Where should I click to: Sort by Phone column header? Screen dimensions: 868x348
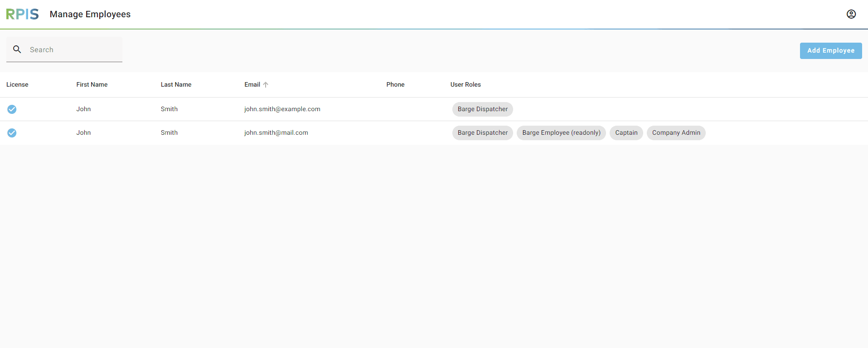395,85
